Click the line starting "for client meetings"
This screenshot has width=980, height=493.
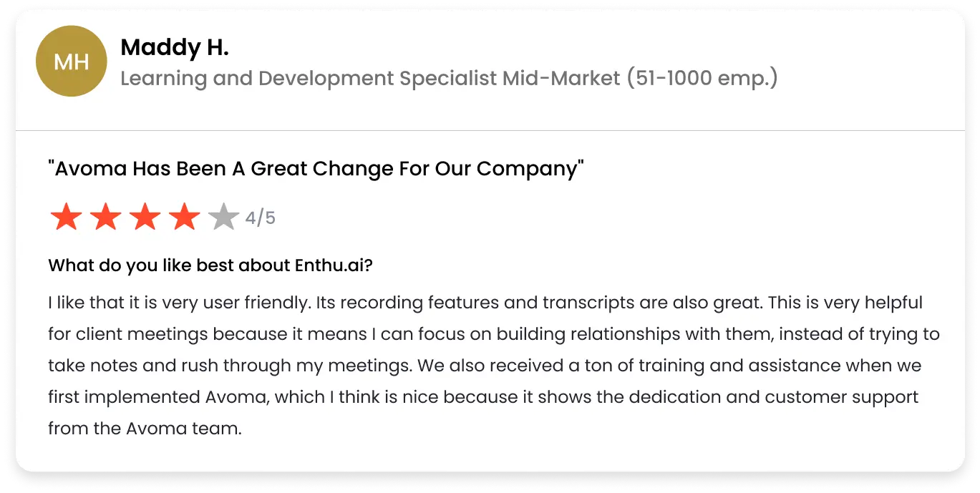pos(494,334)
